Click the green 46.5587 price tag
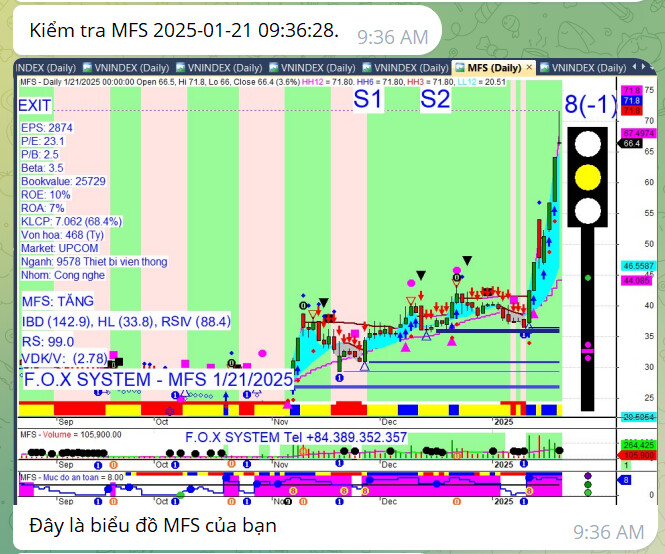The height and width of the screenshot is (554, 665). click(636, 267)
